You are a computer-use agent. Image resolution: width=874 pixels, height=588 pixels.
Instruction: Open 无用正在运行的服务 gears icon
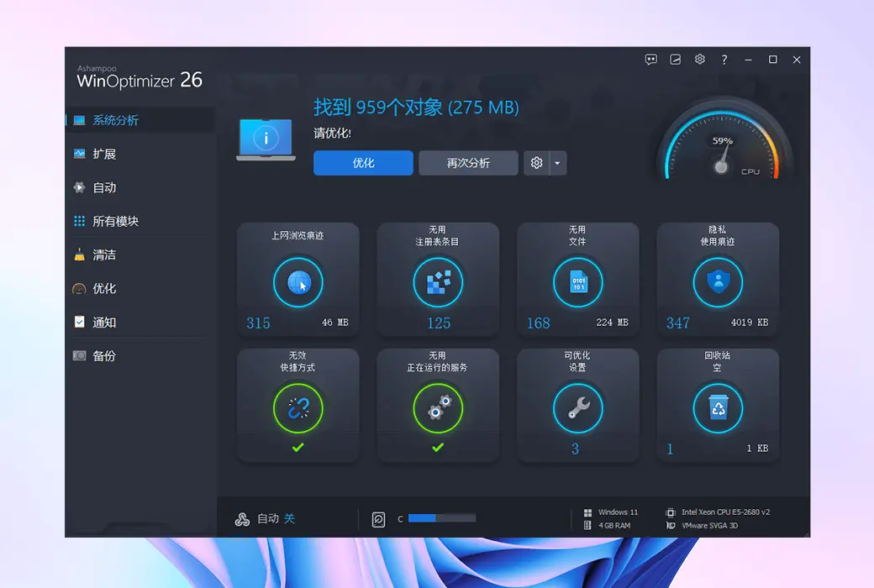pyautogui.click(x=438, y=408)
